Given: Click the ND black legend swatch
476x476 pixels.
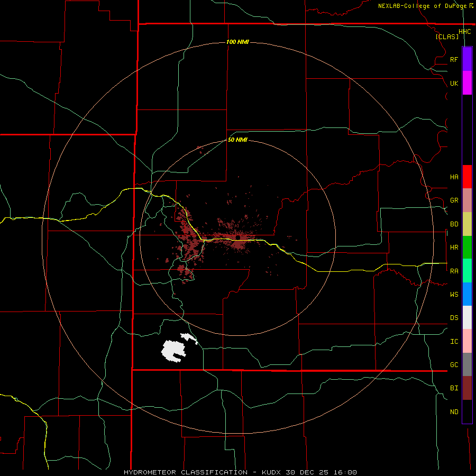Looking at the screenshot, I should pyautogui.click(x=467, y=411).
